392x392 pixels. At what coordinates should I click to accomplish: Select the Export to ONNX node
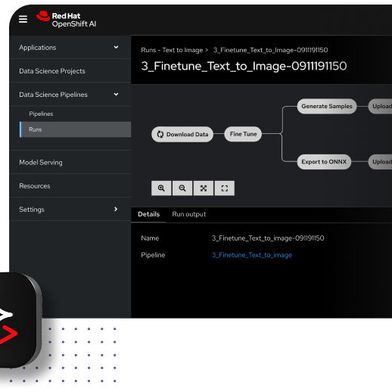click(x=324, y=162)
